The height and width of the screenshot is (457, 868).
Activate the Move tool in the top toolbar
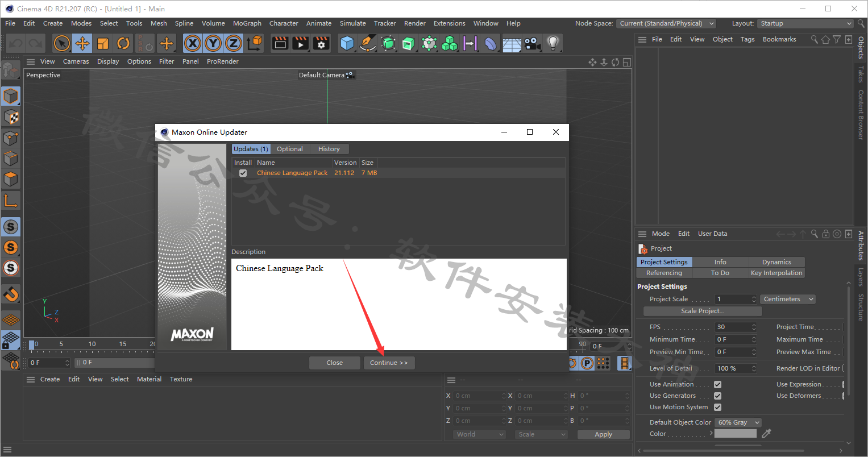pos(82,43)
